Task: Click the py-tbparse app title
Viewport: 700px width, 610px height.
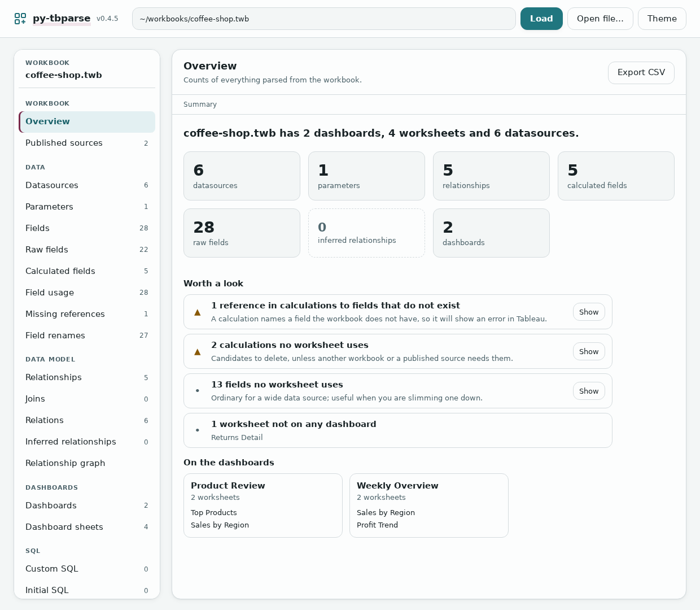Action: pyautogui.click(x=62, y=19)
